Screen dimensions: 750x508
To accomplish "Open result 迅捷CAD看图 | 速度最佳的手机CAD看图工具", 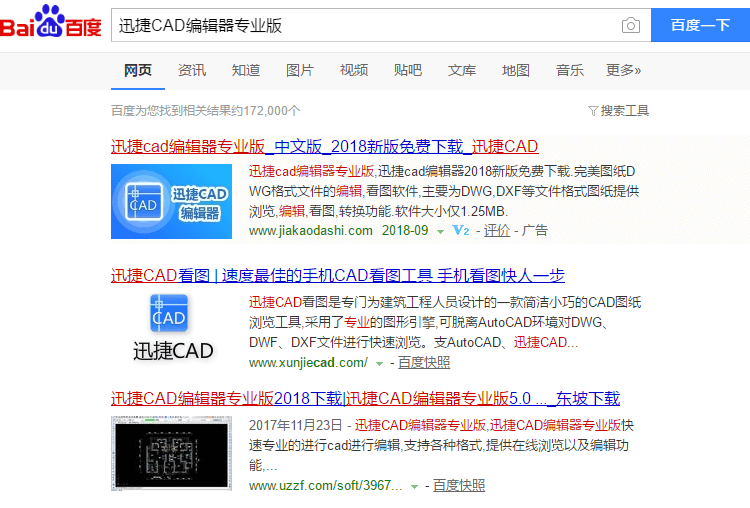I will [338, 276].
